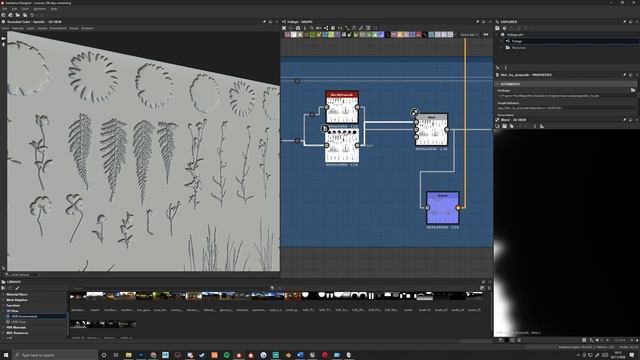
Task: Expand the Resources folder in Explorer
Action: point(502,48)
